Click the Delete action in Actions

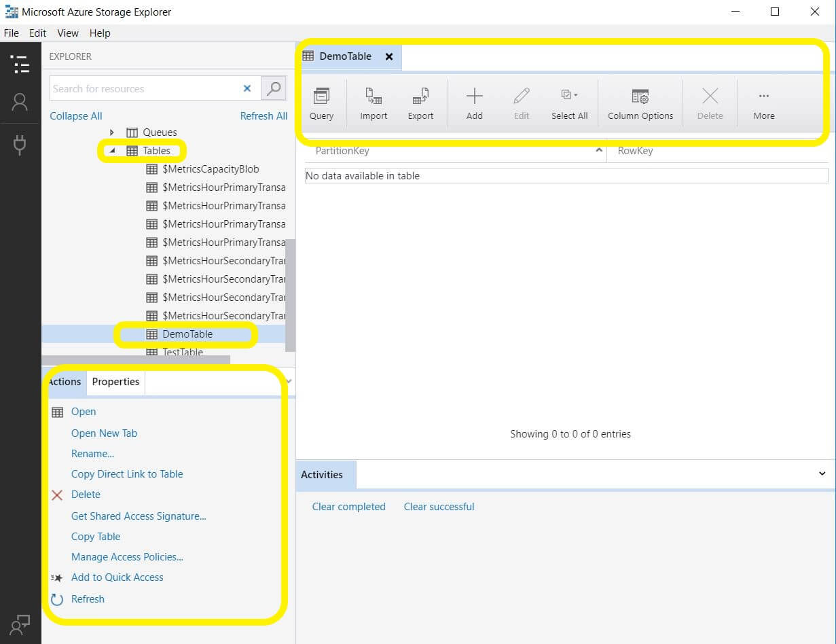point(86,495)
